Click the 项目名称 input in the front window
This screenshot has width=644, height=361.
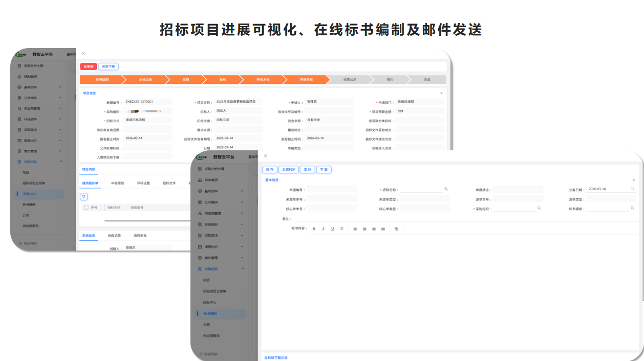[421, 189]
